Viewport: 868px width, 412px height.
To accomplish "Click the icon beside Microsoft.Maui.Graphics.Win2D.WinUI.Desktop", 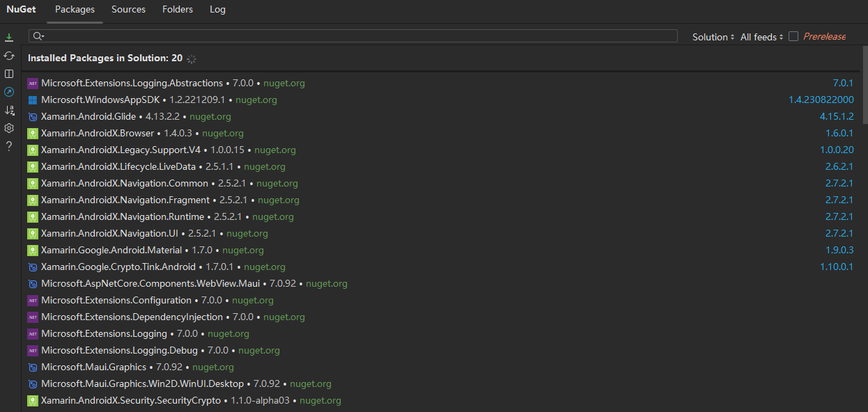I will coord(32,383).
